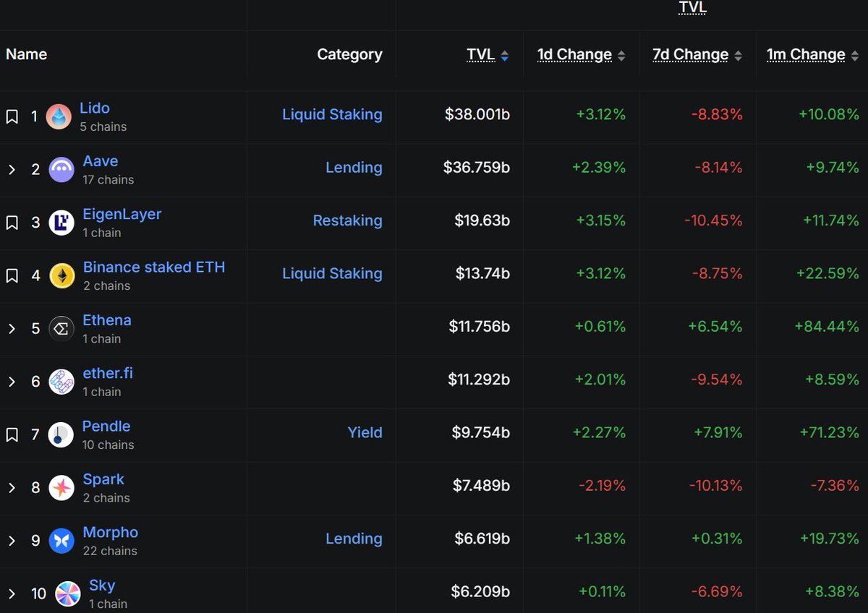Sort by 1d Change arrows
Viewport: 868px width, 613px height.
(x=621, y=56)
